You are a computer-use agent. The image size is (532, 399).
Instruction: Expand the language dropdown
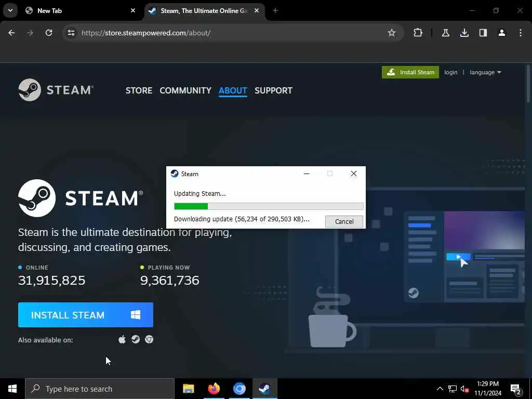(x=485, y=72)
